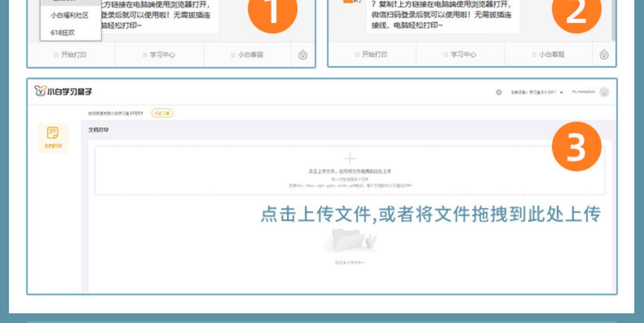Click the Hi, moneylulu username text
This screenshot has width=644, height=323.
tap(583, 92)
